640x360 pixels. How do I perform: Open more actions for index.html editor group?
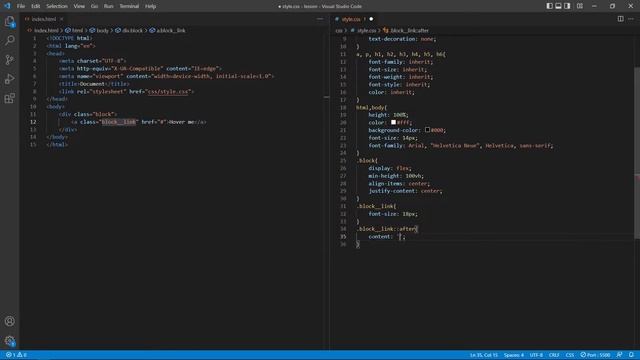320,19
